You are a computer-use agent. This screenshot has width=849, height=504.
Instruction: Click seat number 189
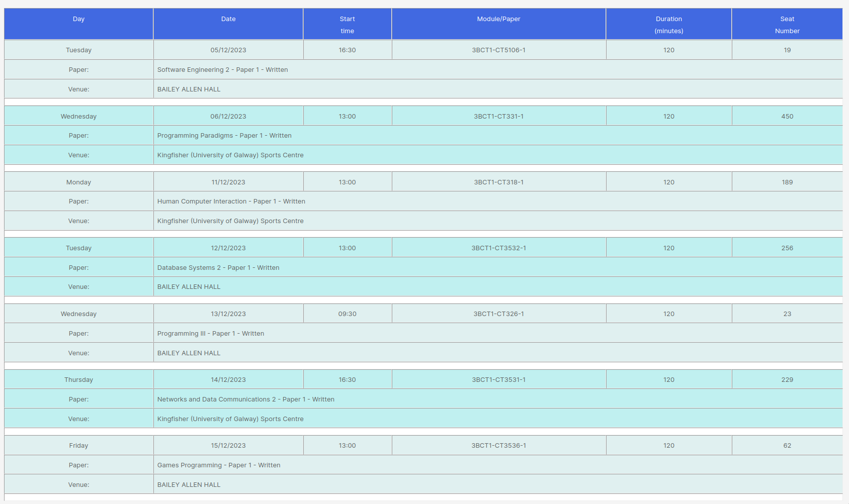click(787, 182)
